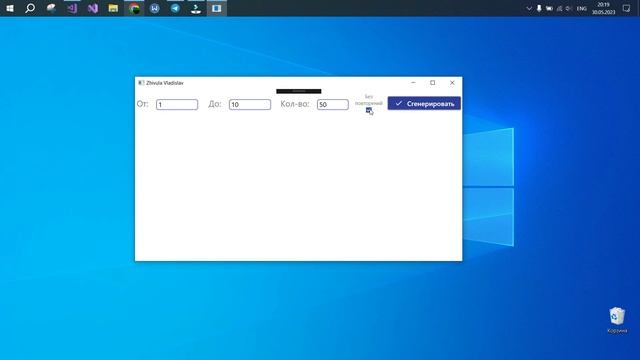
Task: Open the Windows Start menu
Action: click(x=10, y=8)
